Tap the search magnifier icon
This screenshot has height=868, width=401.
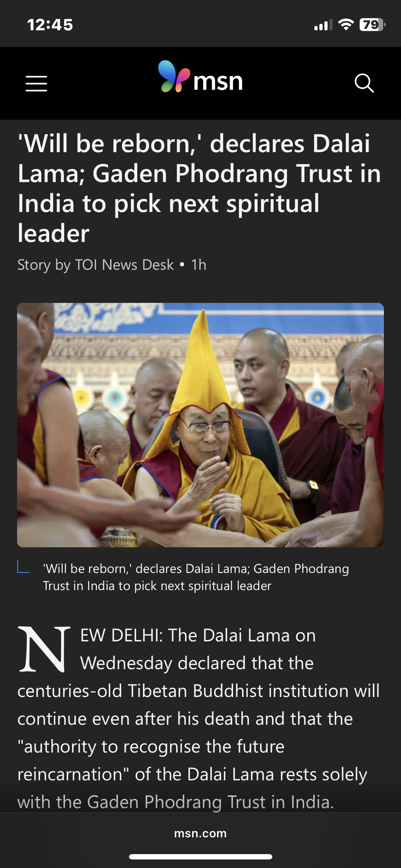[x=364, y=83]
